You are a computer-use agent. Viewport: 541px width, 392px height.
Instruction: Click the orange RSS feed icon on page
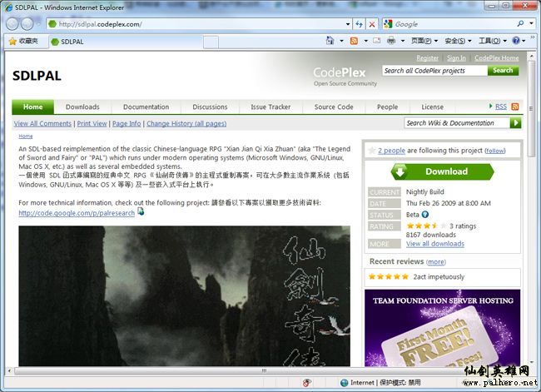click(x=515, y=107)
